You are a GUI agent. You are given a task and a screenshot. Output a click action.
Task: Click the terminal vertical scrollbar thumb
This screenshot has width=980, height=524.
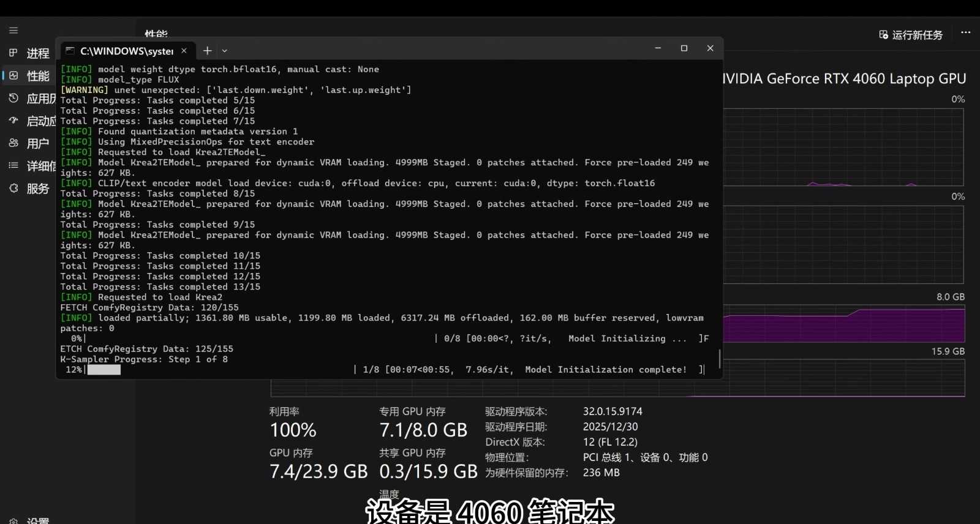tap(719, 359)
